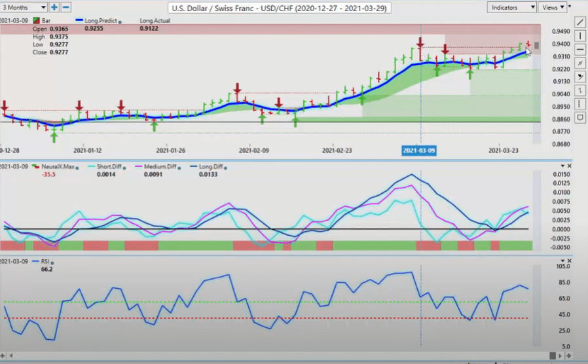Click the Long.Predict value 0.9255
Screen dimensions: 588x364
(x=94, y=29)
